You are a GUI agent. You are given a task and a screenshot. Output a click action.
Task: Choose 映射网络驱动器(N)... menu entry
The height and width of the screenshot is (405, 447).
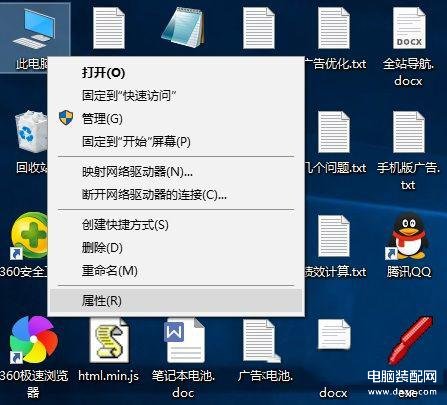(176, 172)
